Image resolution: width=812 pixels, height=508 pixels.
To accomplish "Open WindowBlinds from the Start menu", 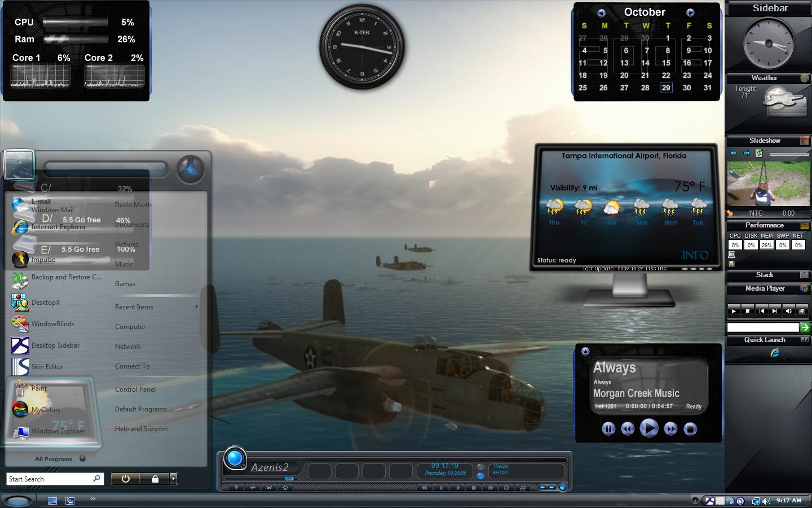I will click(x=43, y=324).
